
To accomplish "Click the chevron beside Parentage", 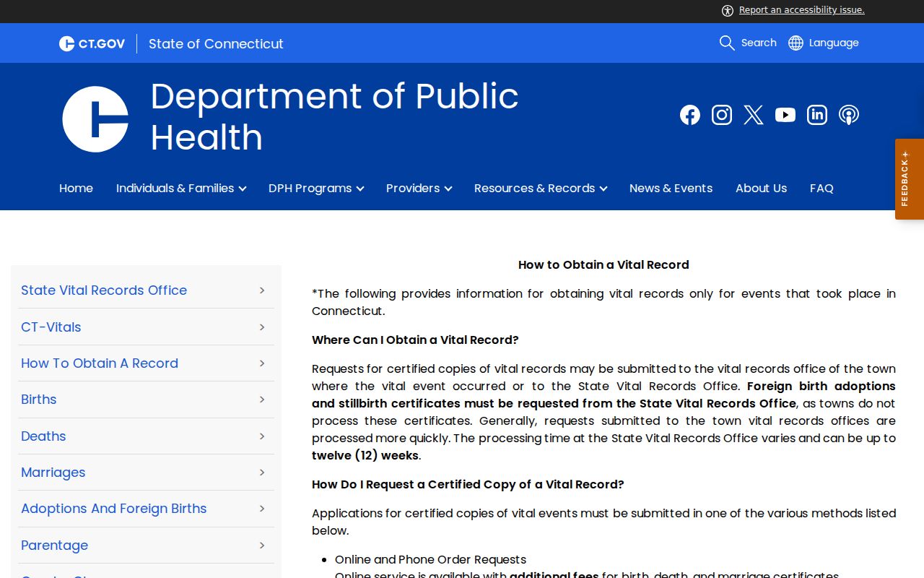I will [262, 545].
